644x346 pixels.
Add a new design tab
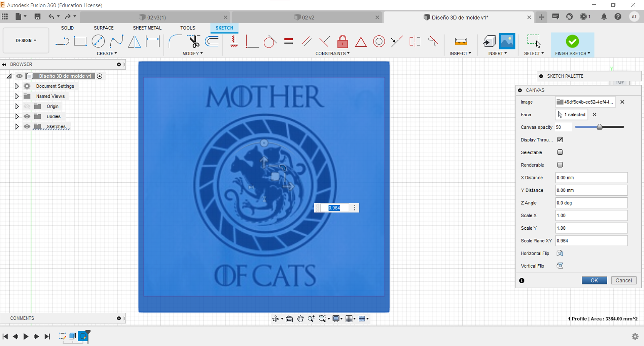point(541,17)
